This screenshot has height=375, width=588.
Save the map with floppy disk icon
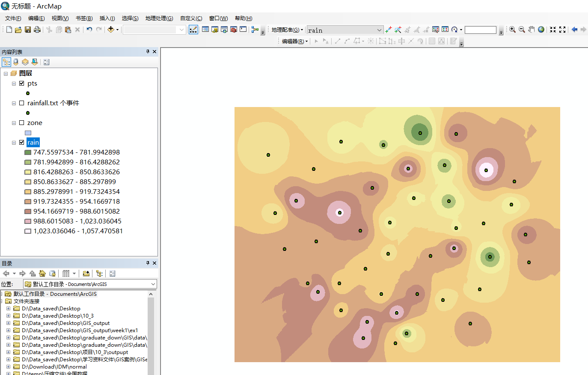point(28,30)
